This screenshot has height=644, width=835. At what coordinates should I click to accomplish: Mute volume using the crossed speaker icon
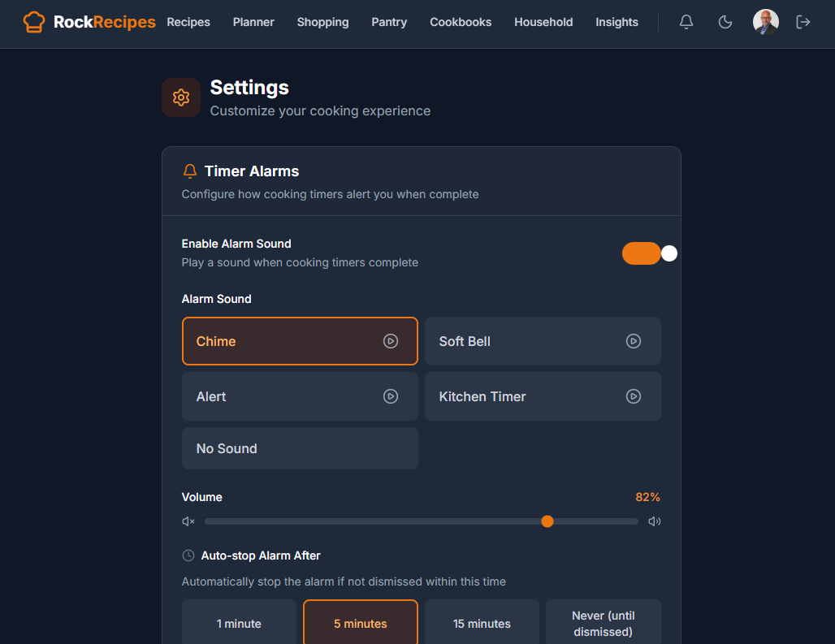188,521
